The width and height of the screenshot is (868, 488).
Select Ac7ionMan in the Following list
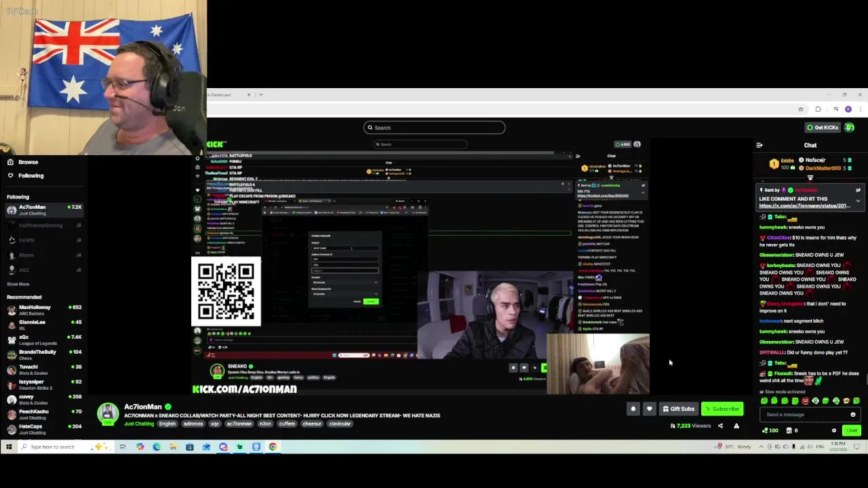(43, 210)
